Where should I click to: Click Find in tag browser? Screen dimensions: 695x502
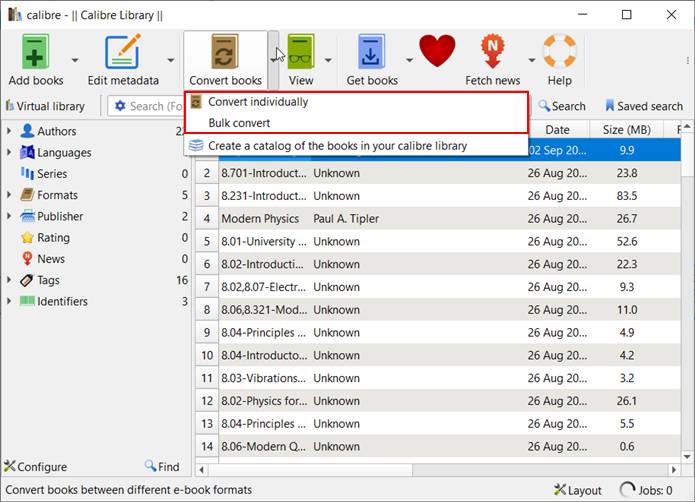click(x=162, y=467)
